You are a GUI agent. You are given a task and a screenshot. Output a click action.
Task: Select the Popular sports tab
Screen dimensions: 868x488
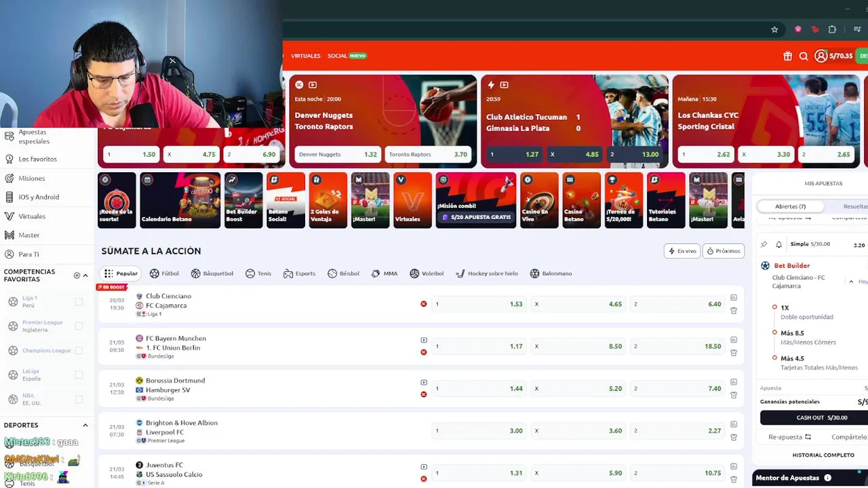pos(121,274)
